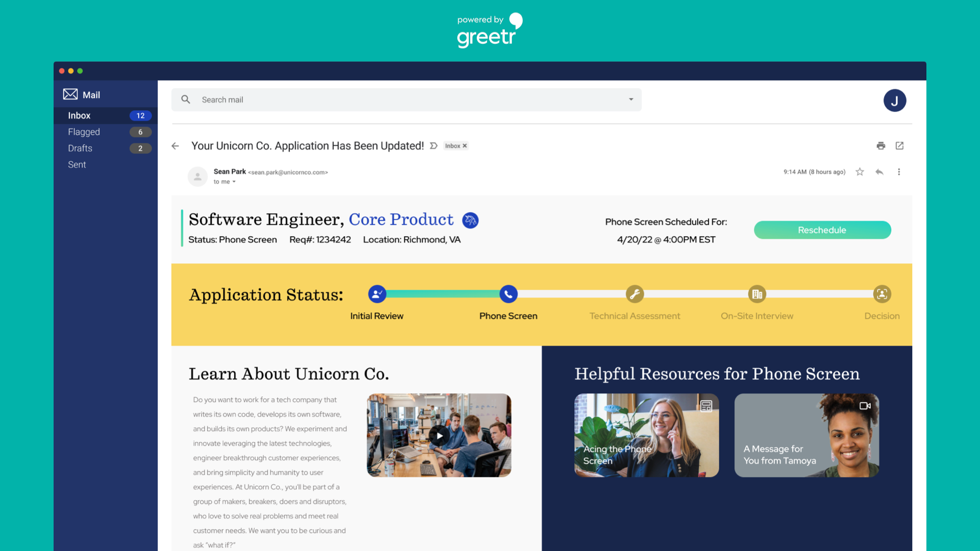This screenshot has width=980, height=551.
Task: Click the Reschedule button
Action: [822, 230]
